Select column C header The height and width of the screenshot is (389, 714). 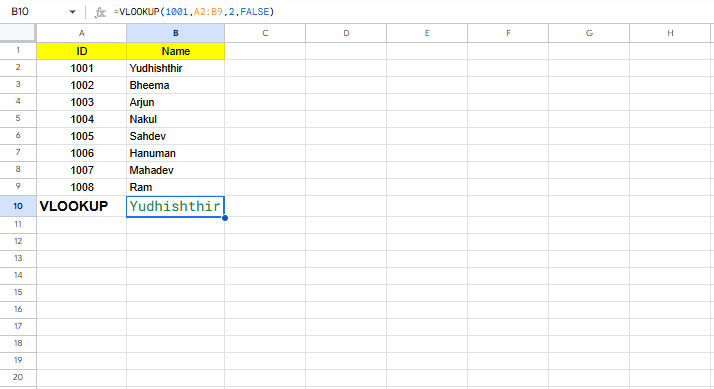click(265, 33)
